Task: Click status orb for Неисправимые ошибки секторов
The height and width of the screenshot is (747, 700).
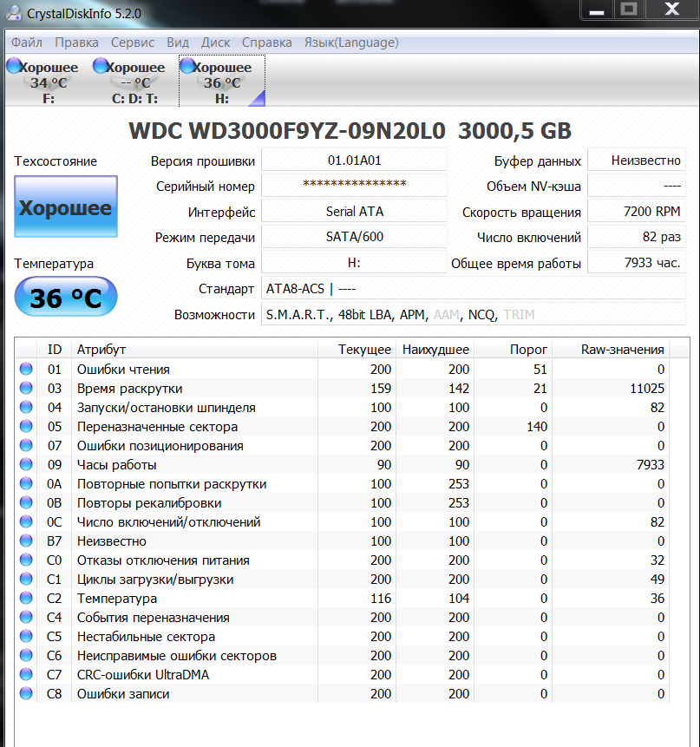Action: click(26, 655)
